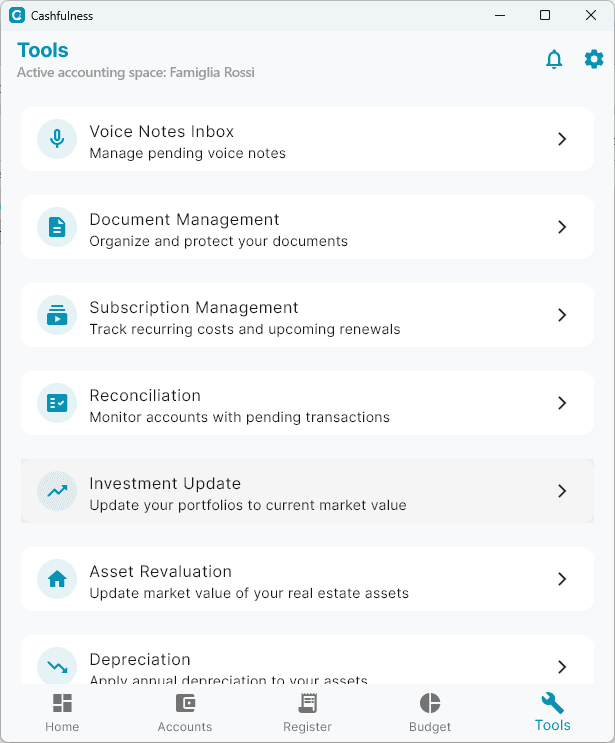Click the Reconciliation checklist icon
The image size is (615, 743).
pyautogui.click(x=57, y=403)
